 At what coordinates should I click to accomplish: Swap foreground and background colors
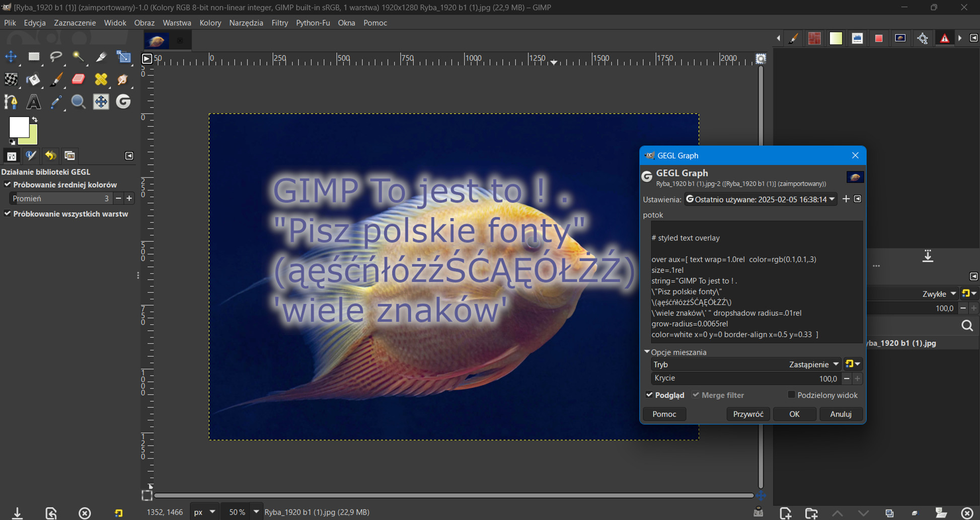34,119
